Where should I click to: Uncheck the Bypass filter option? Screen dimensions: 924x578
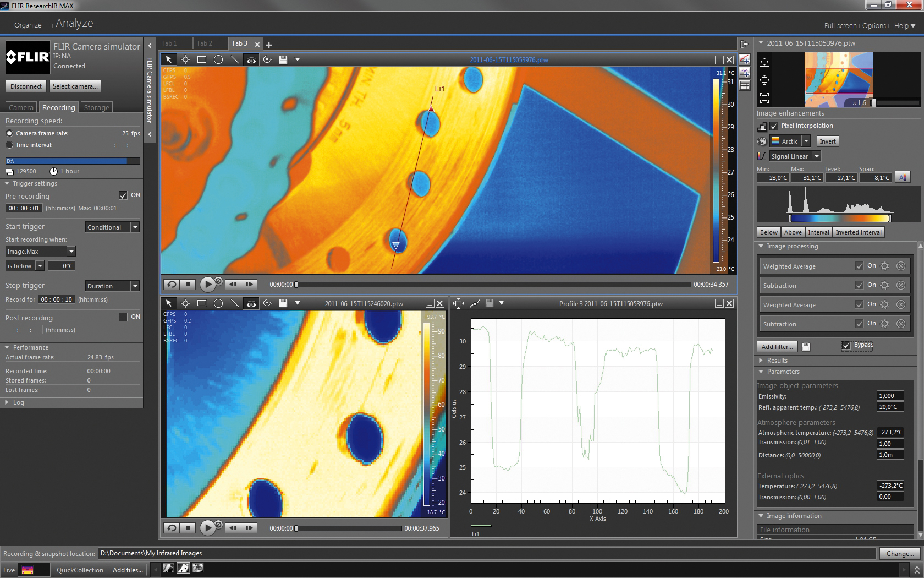click(846, 345)
